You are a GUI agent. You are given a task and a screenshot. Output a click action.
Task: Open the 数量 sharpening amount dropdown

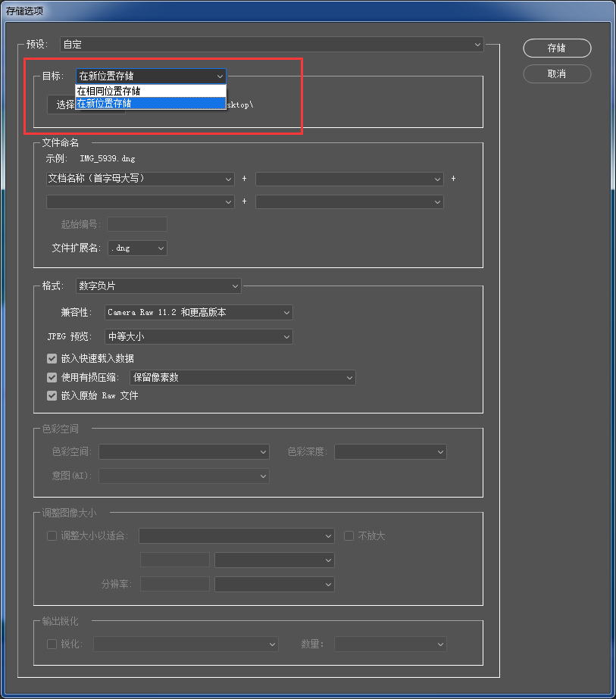[390, 644]
